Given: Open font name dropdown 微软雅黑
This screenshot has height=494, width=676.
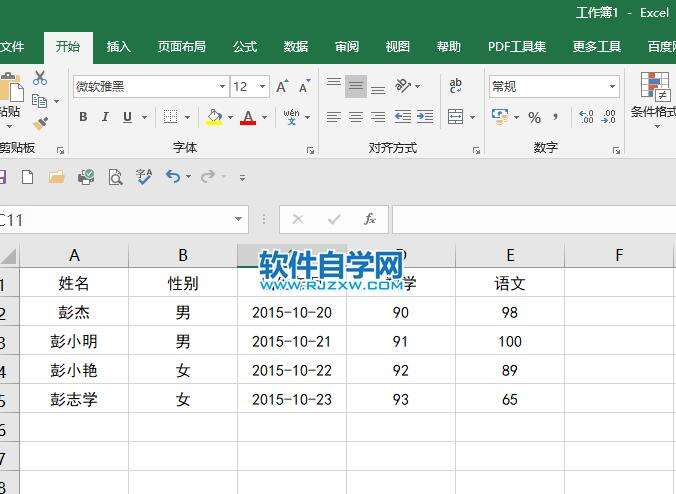Looking at the screenshot, I should click(222, 86).
